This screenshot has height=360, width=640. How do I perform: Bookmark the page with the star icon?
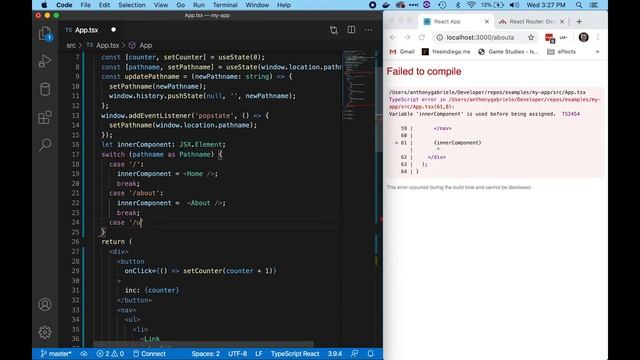click(x=531, y=37)
